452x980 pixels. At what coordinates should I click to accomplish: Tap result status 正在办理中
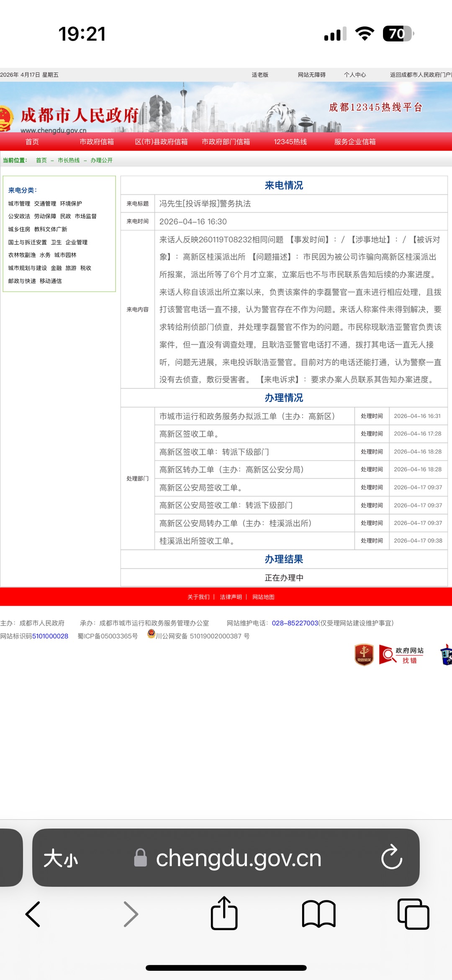tap(284, 578)
